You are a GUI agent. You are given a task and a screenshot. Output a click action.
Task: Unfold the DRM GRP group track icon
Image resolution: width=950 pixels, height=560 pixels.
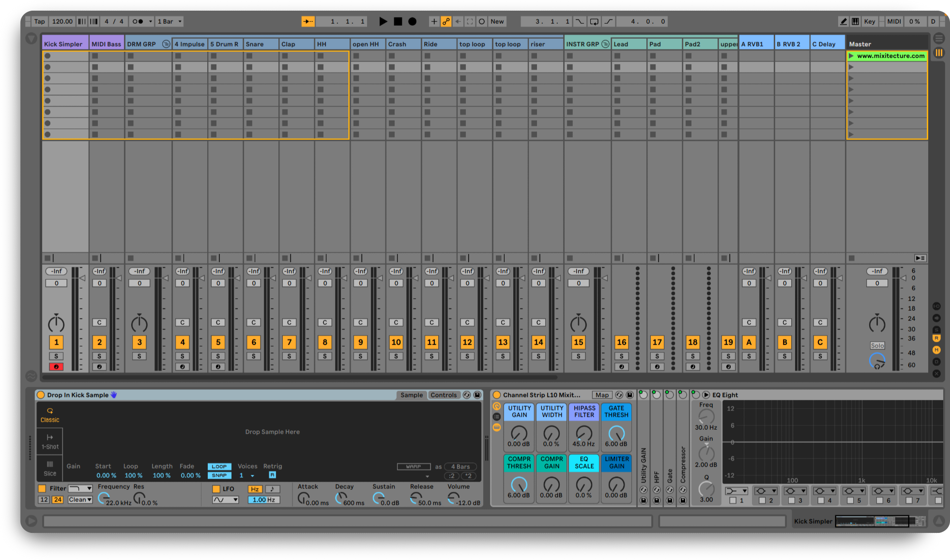pyautogui.click(x=167, y=44)
